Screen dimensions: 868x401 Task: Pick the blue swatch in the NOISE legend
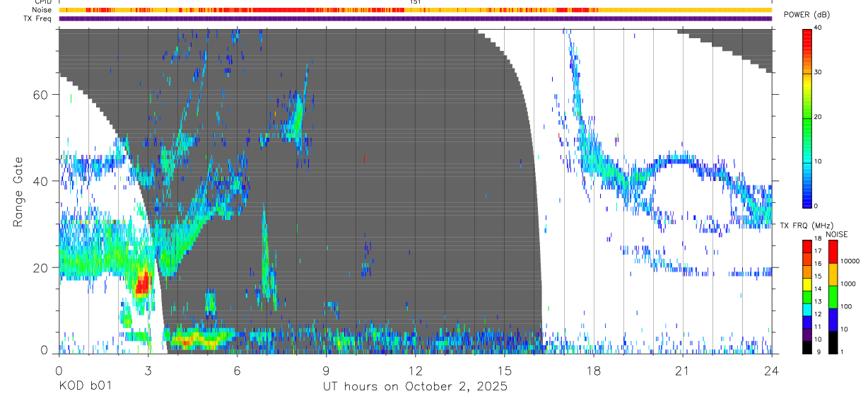click(833, 318)
